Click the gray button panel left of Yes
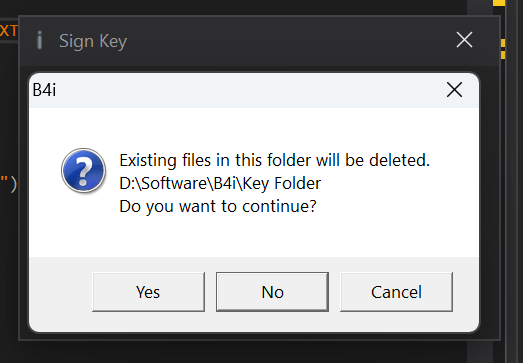Viewport: 523px width, 363px height. (x=61, y=292)
